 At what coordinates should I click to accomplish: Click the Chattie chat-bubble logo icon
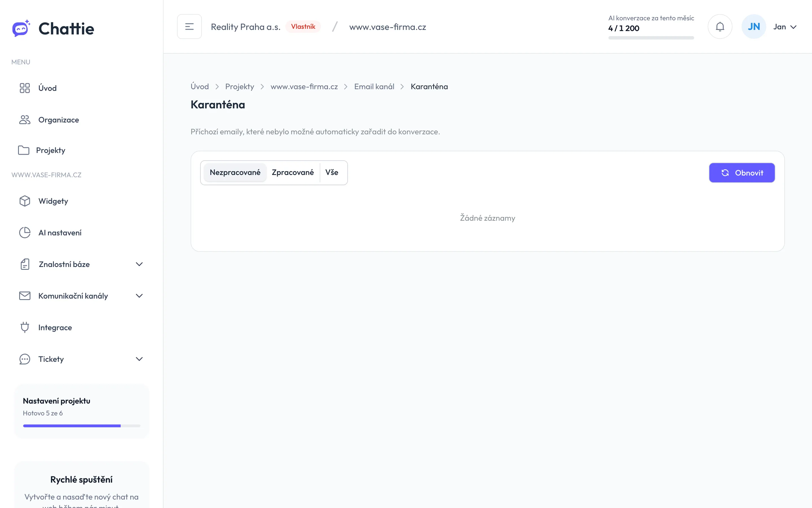(x=21, y=28)
